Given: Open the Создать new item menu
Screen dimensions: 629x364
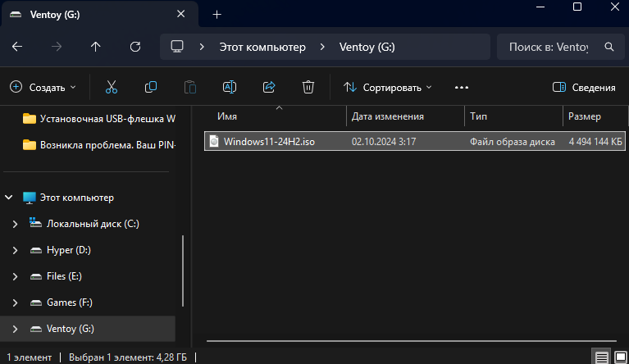Looking at the screenshot, I should point(43,87).
